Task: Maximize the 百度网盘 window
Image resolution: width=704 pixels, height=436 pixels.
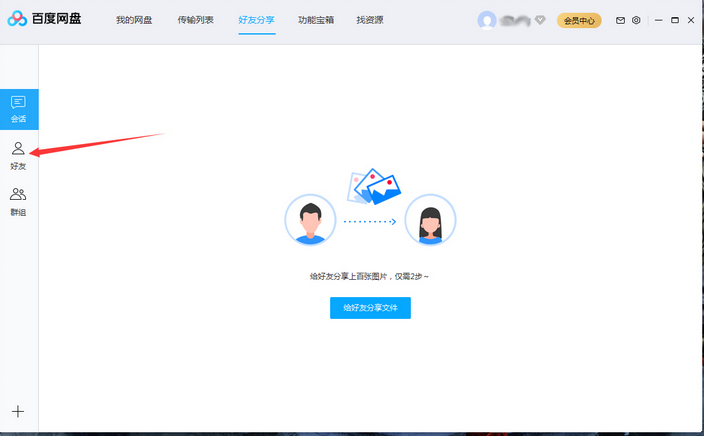Action: (x=675, y=20)
